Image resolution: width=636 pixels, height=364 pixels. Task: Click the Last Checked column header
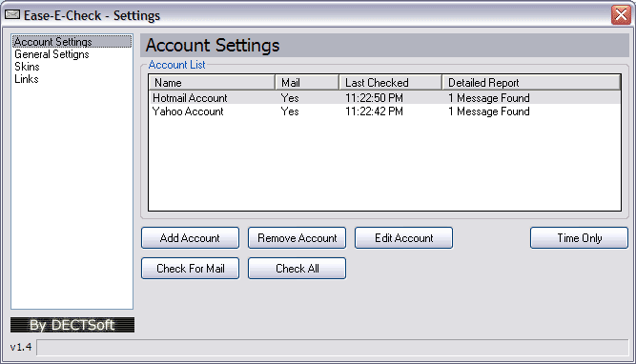(x=390, y=82)
